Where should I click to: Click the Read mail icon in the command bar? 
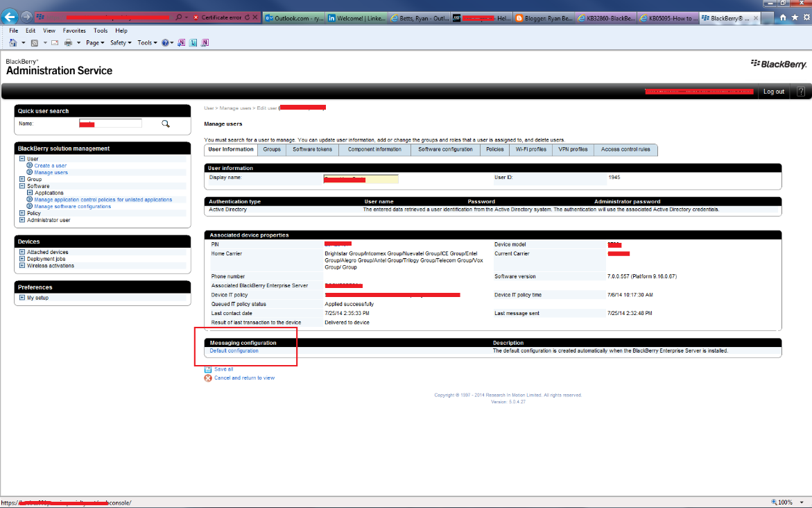[x=55, y=42]
